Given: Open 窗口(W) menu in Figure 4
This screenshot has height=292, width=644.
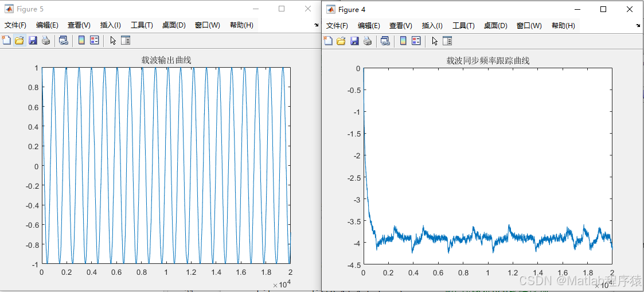Looking at the screenshot, I should click(529, 25).
